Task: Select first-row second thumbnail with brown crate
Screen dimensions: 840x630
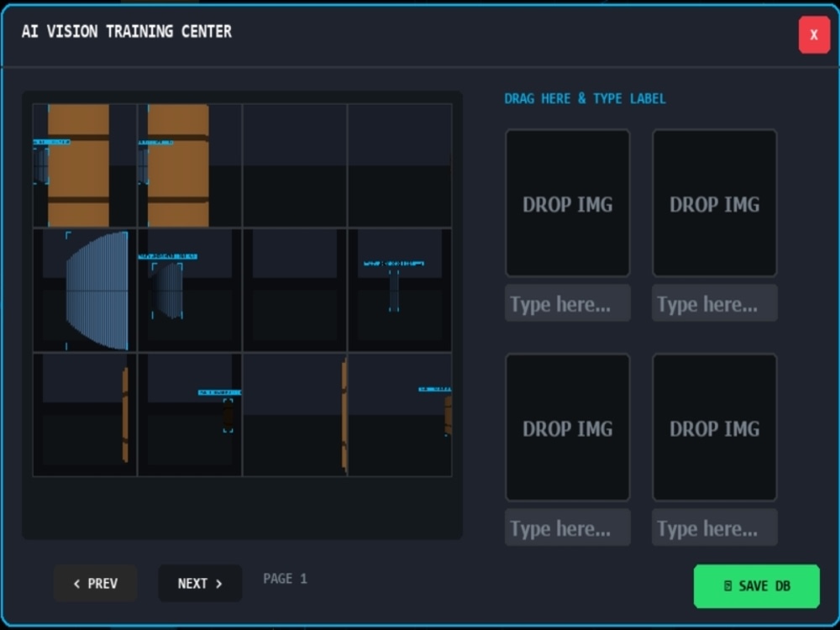Action: coord(190,165)
